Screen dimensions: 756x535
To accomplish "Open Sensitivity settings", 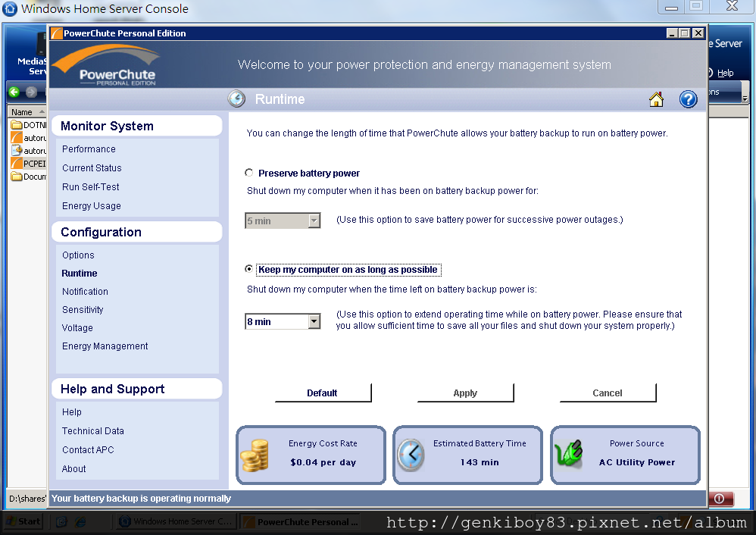I will 83,310.
